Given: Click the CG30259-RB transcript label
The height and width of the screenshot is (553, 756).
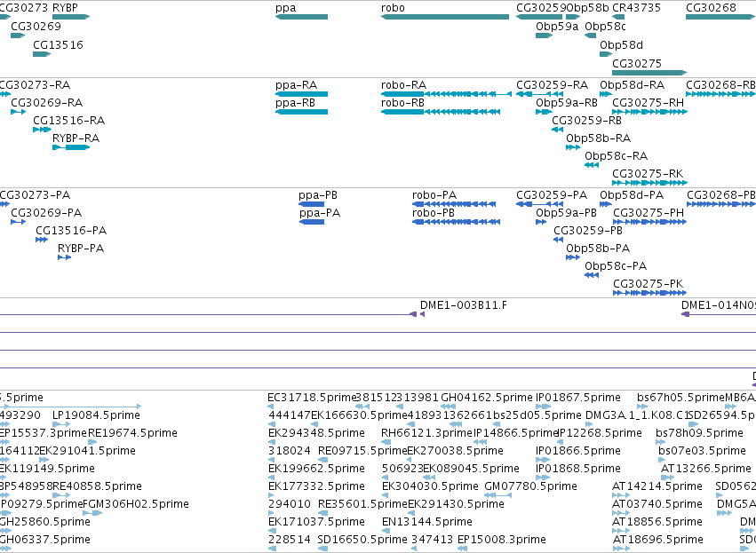Looking at the screenshot, I should point(587,121).
